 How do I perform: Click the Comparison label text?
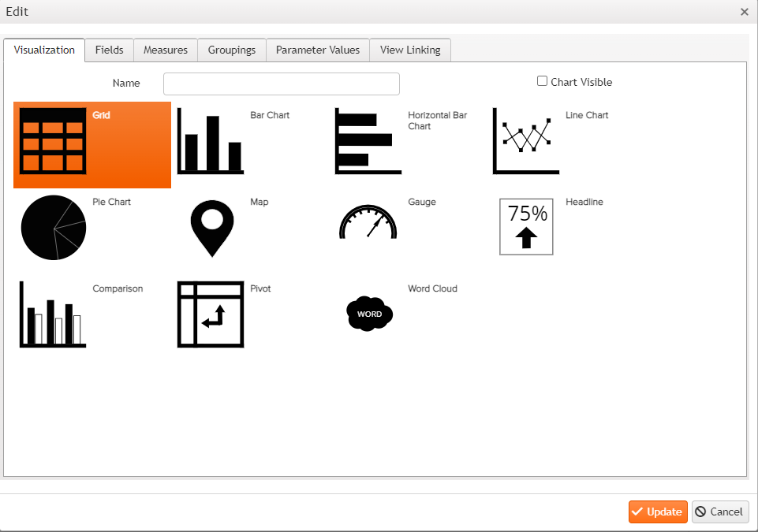coord(118,288)
